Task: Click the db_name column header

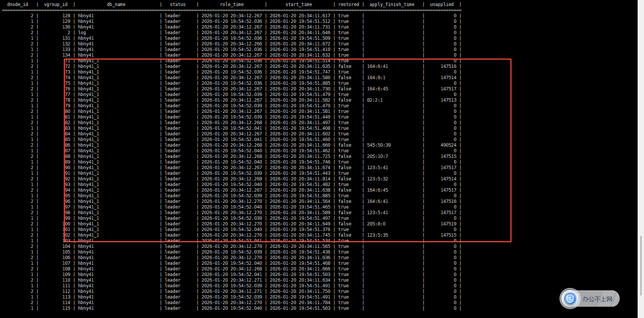Action: click(x=116, y=4)
